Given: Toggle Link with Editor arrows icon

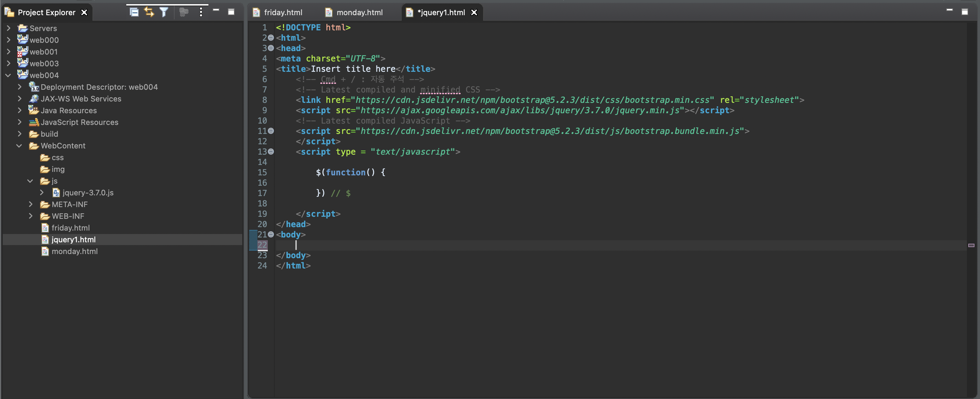Looking at the screenshot, I should point(149,12).
